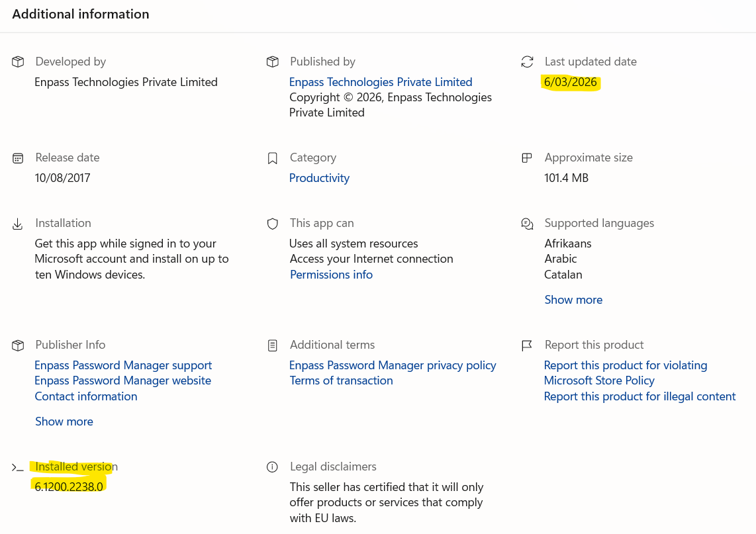Open the Permissions info link
Screen dimensions: 756x534
[331, 275]
